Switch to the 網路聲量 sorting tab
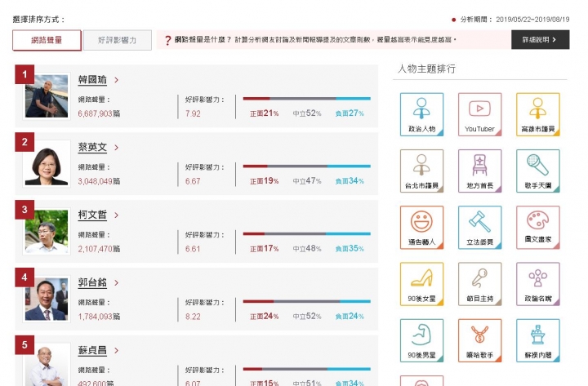The height and width of the screenshot is (386, 588). coord(47,40)
